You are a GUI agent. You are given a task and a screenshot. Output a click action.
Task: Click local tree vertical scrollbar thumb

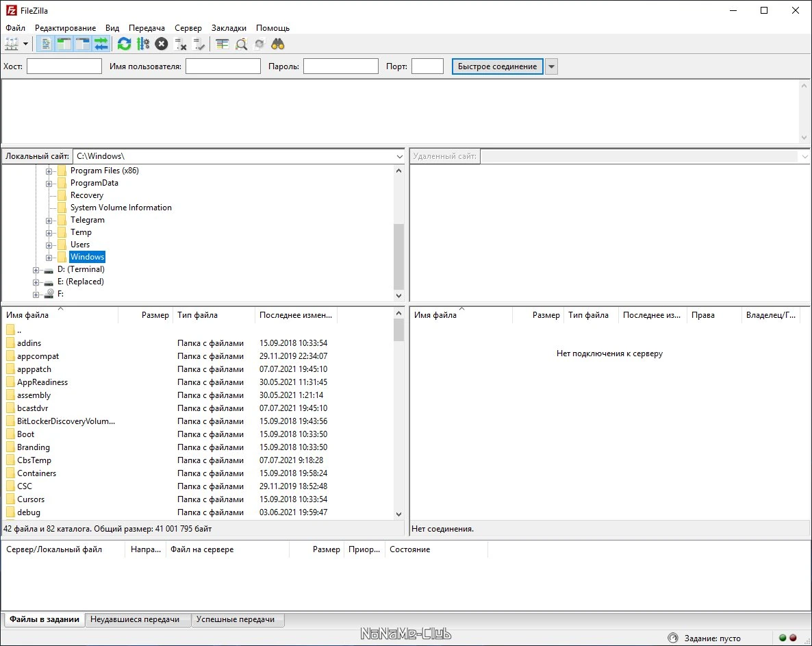point(398,256)
